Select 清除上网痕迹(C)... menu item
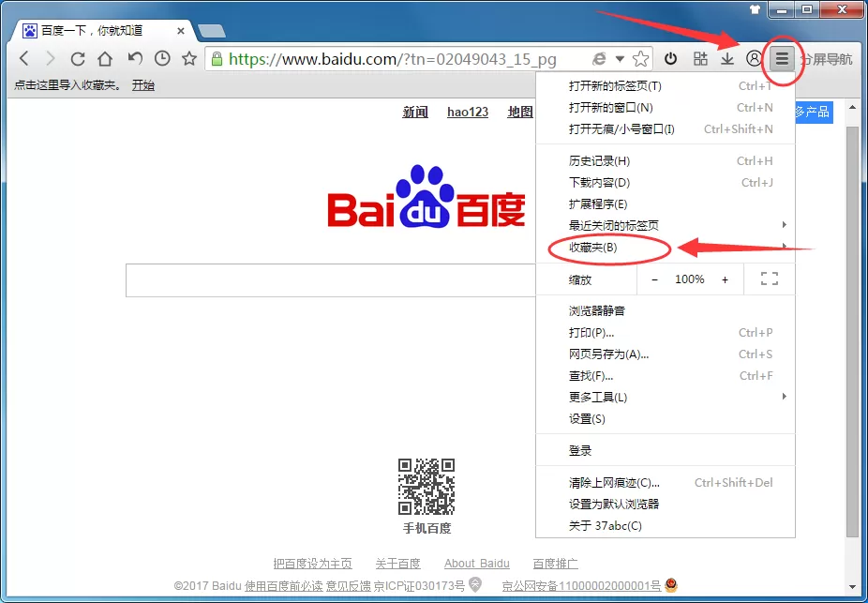868x603 pixels. pos(666,483)
